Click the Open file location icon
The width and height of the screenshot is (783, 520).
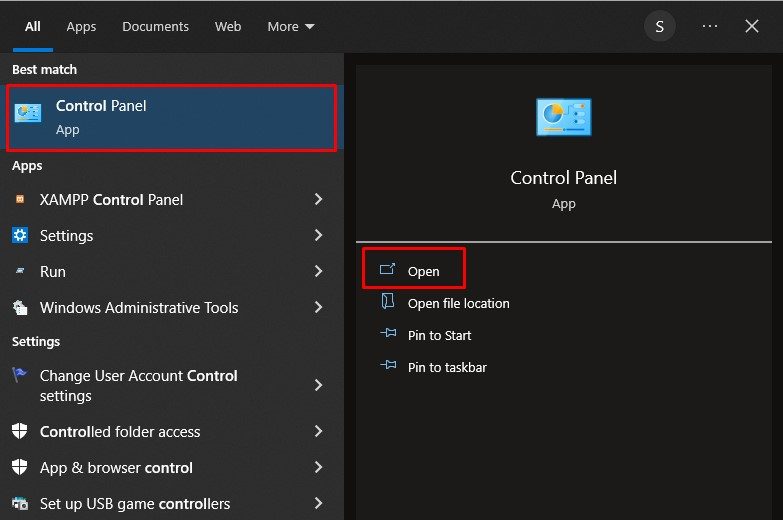(388, 301)
